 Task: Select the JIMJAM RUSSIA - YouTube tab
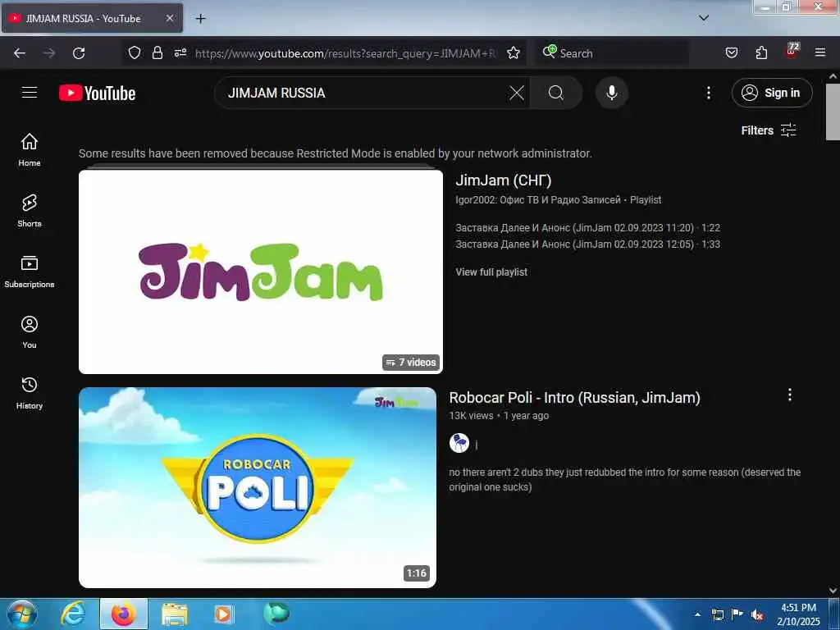click(x=92, y=18)
